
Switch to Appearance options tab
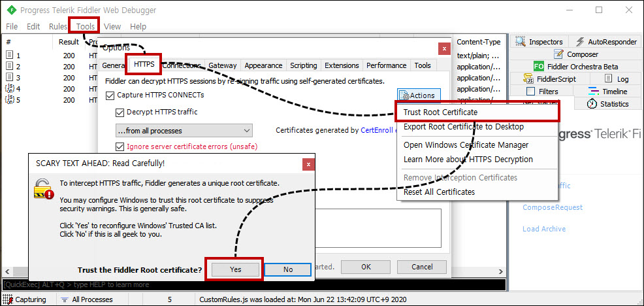[x=263, y=65]
